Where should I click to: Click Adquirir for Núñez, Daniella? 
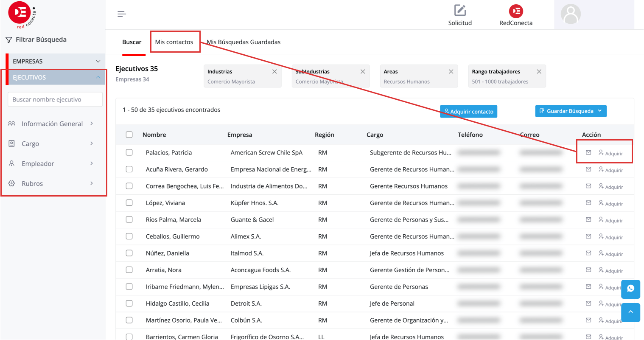[611, 254]
